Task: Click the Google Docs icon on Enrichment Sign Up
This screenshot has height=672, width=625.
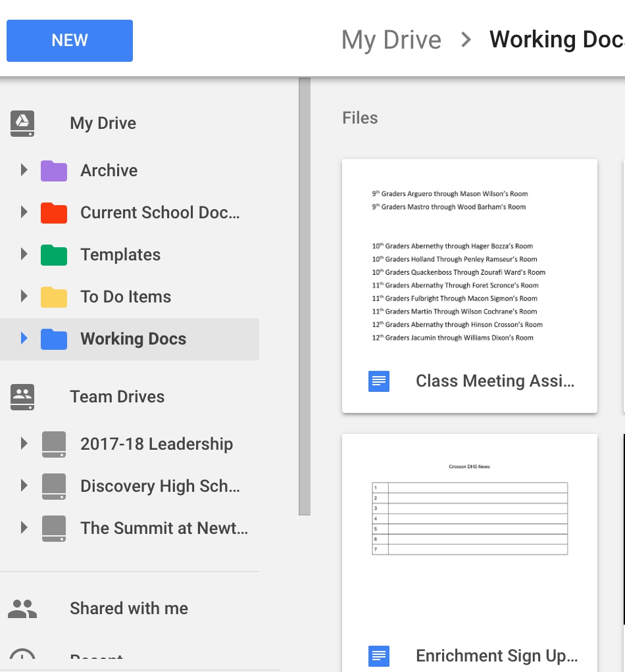Action: (x=378, y=656)
